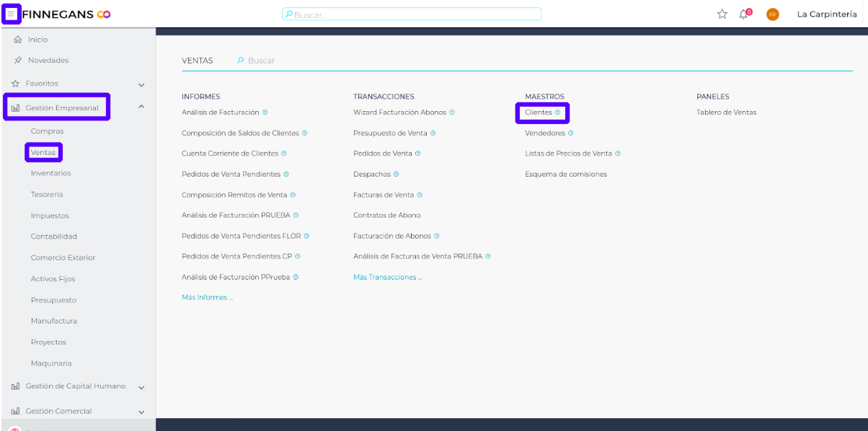Screen dimensions: 868x431
Task: Open help icon beside Pedidos de Venta Pendientes FLOR
Action: 307,236
